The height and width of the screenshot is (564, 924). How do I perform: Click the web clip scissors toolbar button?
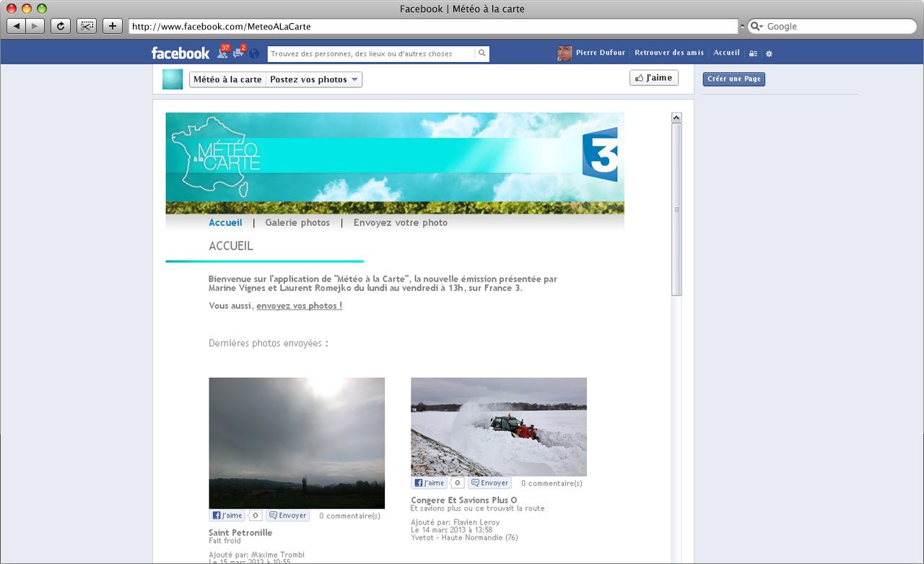(x=87, y=26)
